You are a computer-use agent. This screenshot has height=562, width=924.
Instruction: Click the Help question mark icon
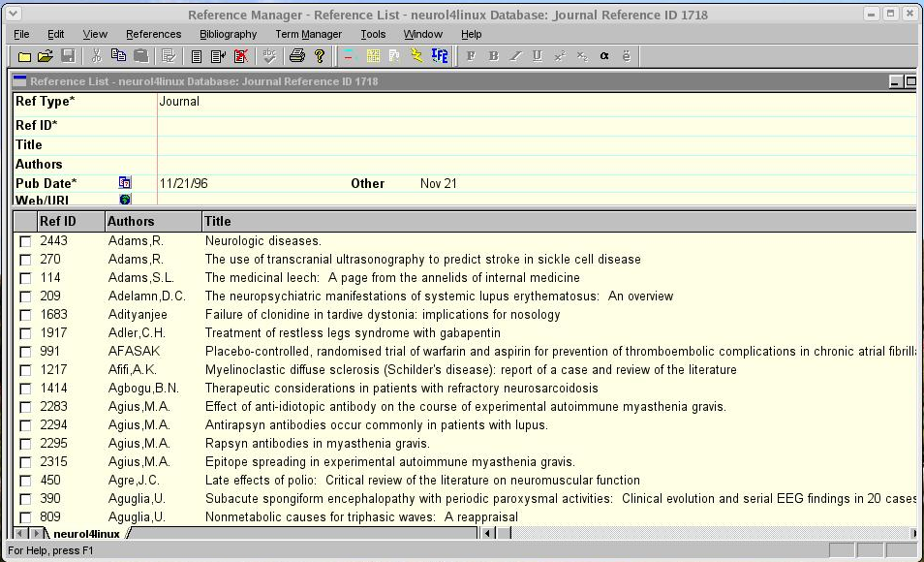tap(320, 56)
